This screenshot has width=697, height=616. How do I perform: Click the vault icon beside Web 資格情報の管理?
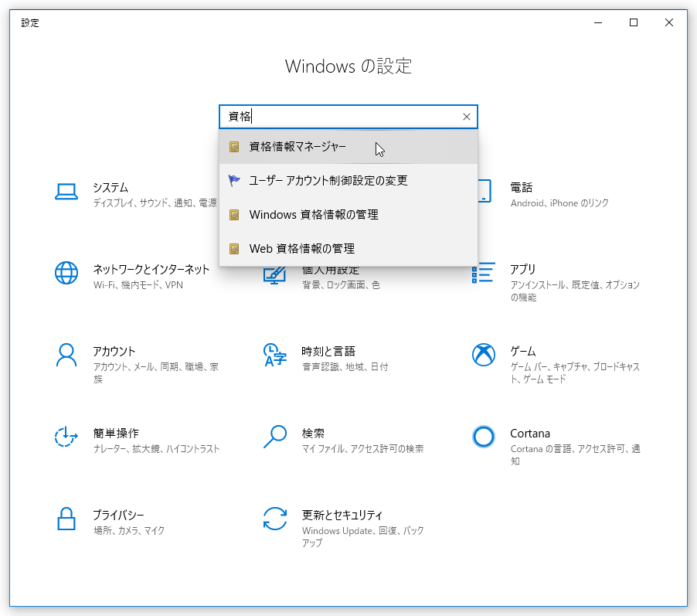click(234, 249)
